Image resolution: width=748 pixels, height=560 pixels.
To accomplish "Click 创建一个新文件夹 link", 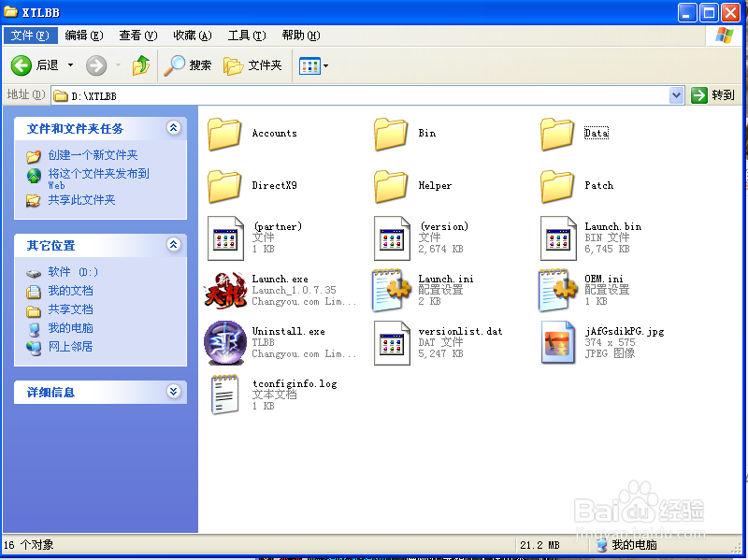I will [x=93, y=155].
